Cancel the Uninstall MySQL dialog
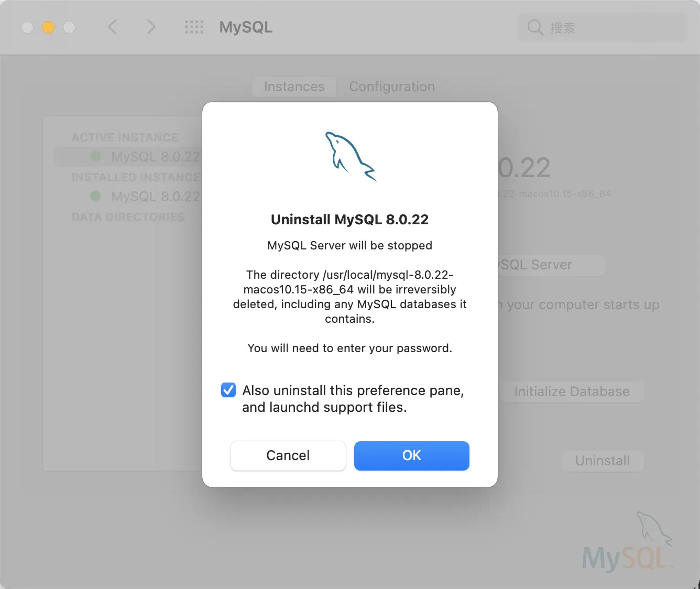Screen dimensions: 700x589 288,455
